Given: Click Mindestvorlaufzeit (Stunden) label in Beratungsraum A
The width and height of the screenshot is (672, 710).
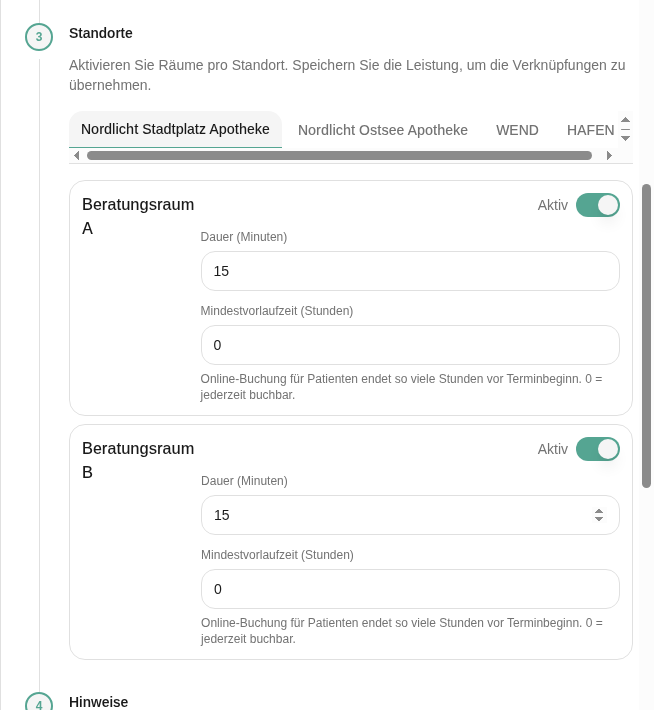Looking at the screenshot, I should pyautogui.click(x=277, y=311).
